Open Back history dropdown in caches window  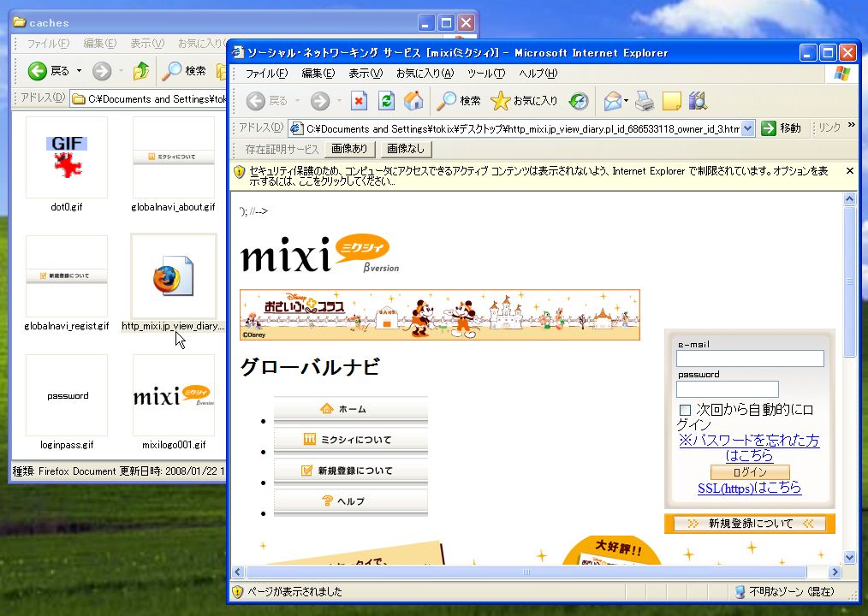[79, 71]
